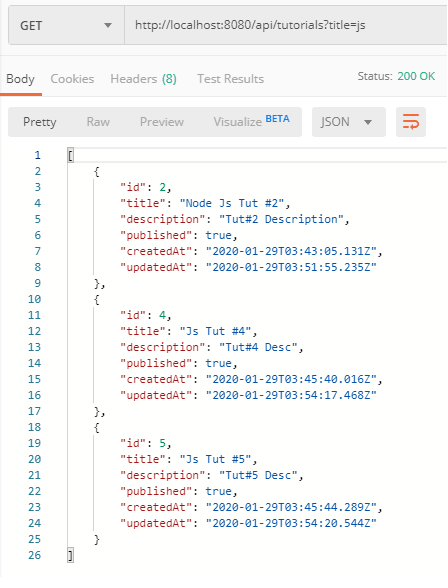Click createdAt value 2020-01-29T03:43:05.131Z

point(291,251)
